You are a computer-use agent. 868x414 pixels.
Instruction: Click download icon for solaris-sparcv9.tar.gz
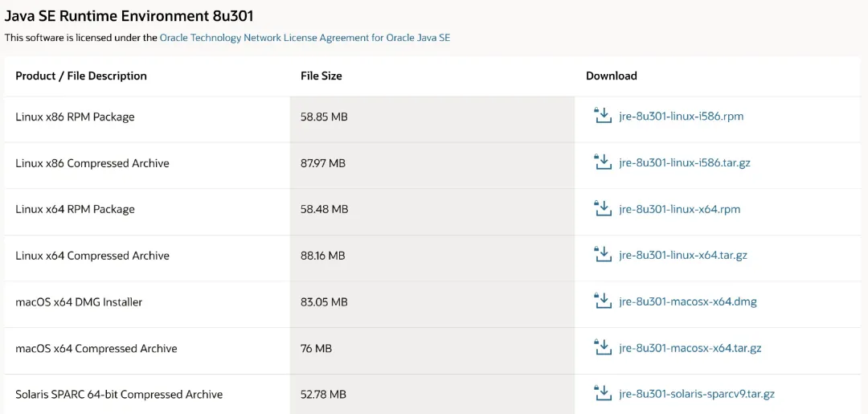point(602,394)
